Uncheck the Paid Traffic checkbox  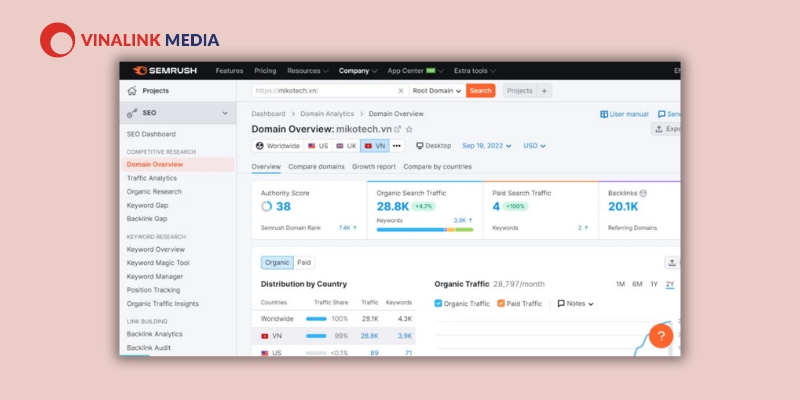(x=501, y=303)
